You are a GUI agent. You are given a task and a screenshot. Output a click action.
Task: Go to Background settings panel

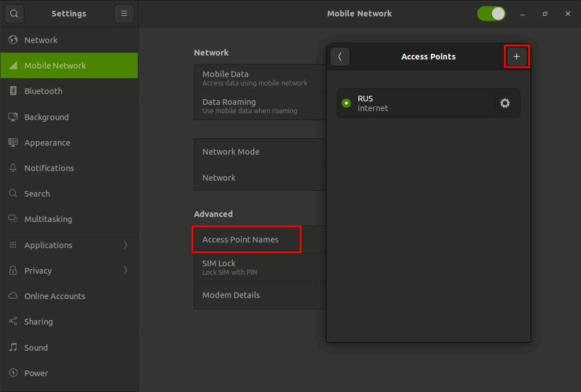[x=46, y=117]
